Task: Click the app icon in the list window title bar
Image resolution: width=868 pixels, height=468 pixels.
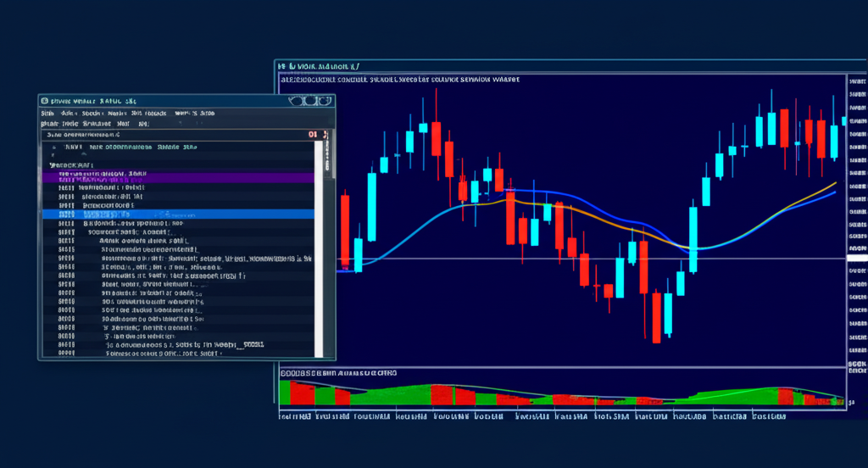Action: 45,101
